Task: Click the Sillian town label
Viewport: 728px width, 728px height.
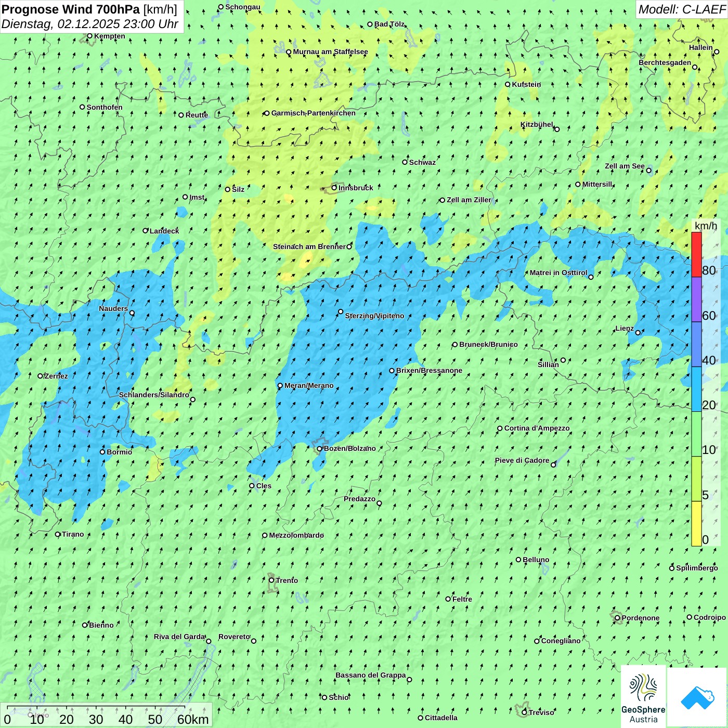Action: [x=548, y=365]
